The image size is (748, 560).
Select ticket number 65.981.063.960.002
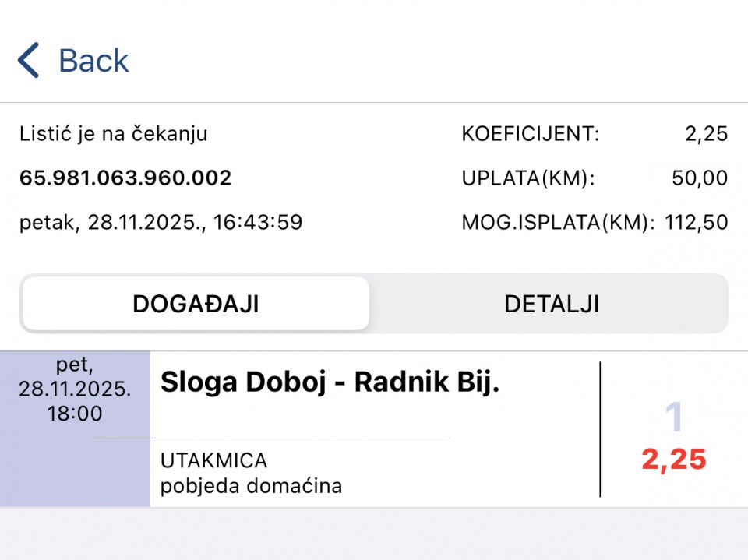pyautogui.click(x=125, y=178)
